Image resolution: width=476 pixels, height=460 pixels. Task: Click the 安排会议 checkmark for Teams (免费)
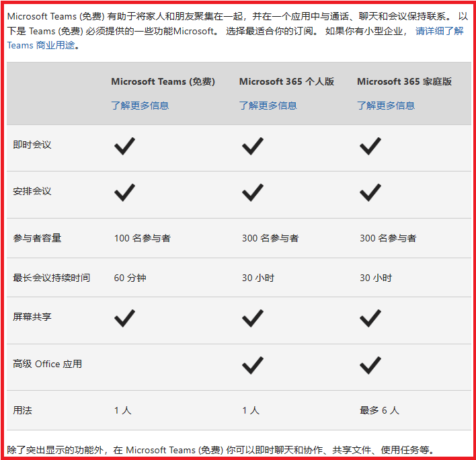point(125,192)
